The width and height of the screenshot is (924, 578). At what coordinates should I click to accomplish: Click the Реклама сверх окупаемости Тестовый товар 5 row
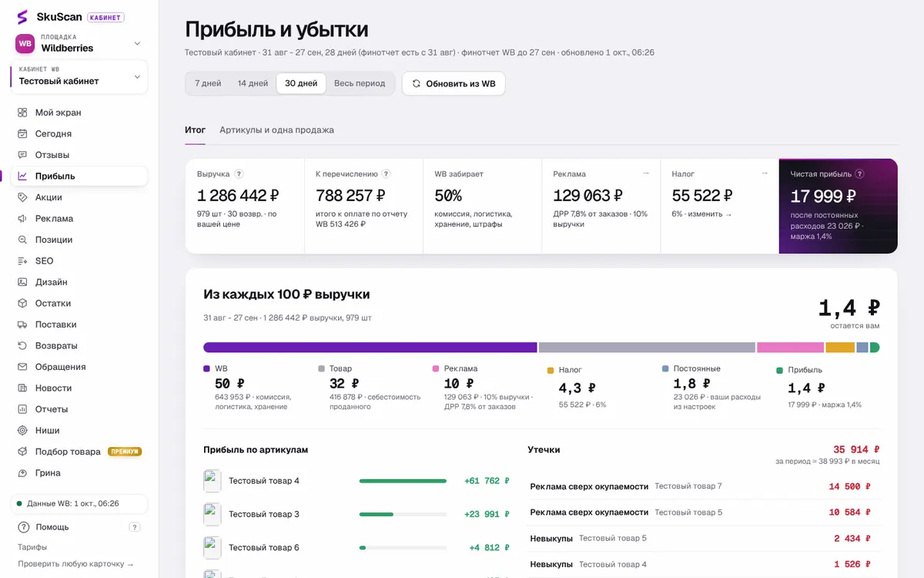pos(703,512)
